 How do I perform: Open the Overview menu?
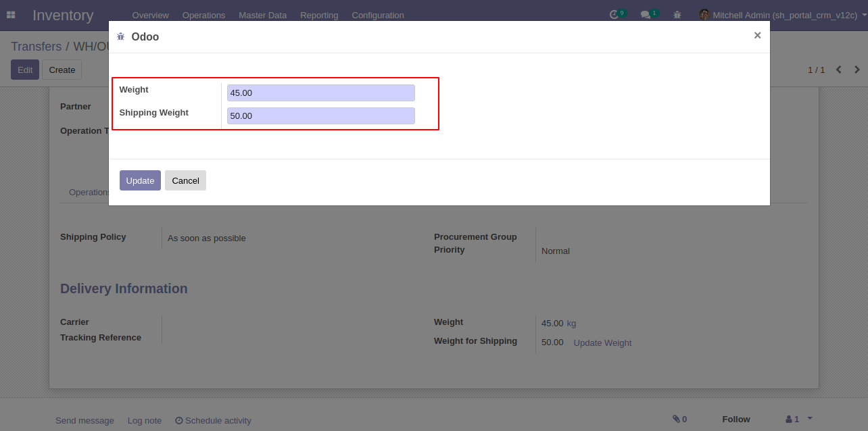coord(151,15)
